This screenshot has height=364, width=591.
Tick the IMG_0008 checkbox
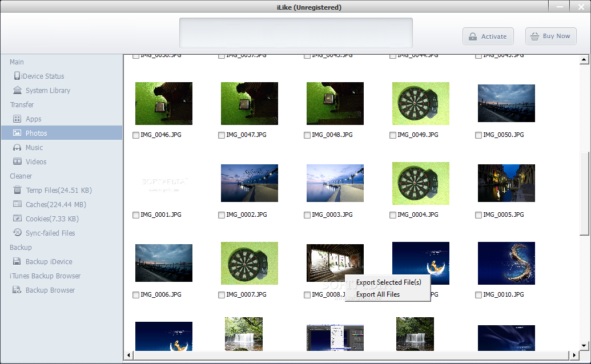click(x=307, y=295)
